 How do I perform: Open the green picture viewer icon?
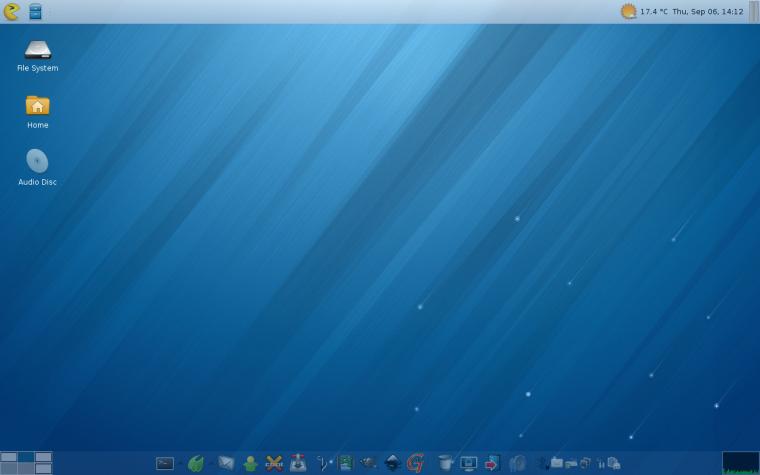(345, 463)
